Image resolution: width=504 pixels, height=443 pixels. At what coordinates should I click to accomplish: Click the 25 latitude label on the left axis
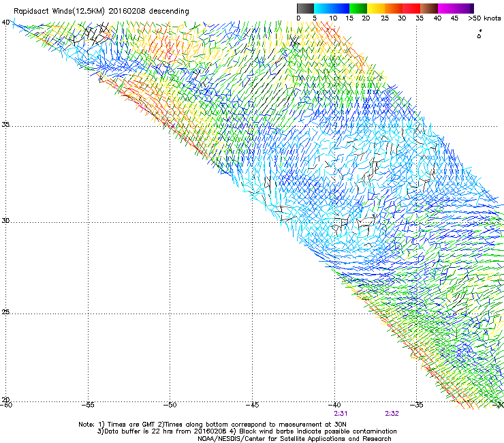click(5, 311)
